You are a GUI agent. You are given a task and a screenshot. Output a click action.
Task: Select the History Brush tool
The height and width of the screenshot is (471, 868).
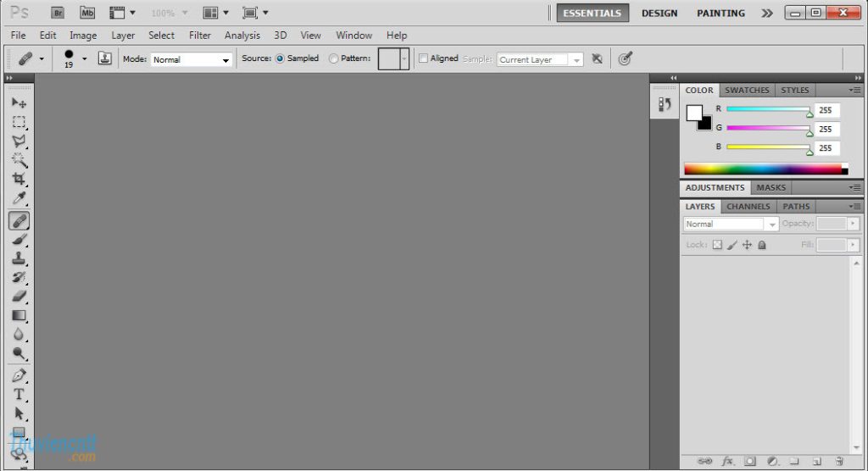click(x=19, y=277)
